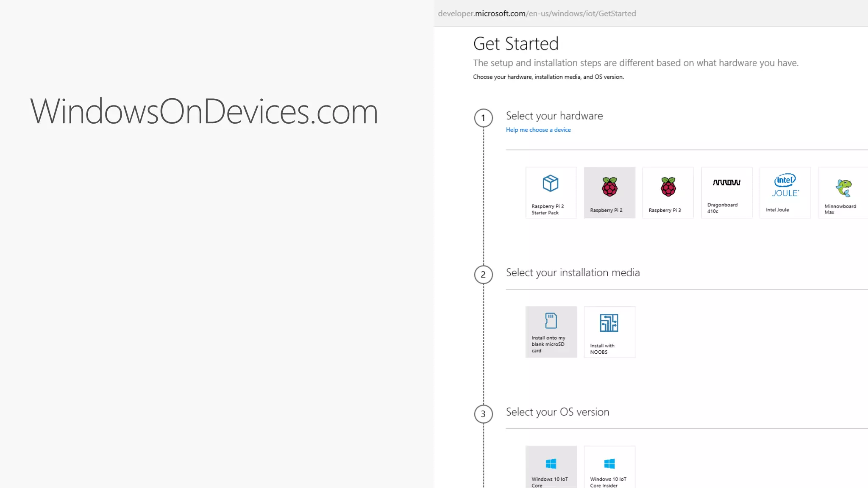Pick the Raspberry Pi 3 hardware option

668,193
